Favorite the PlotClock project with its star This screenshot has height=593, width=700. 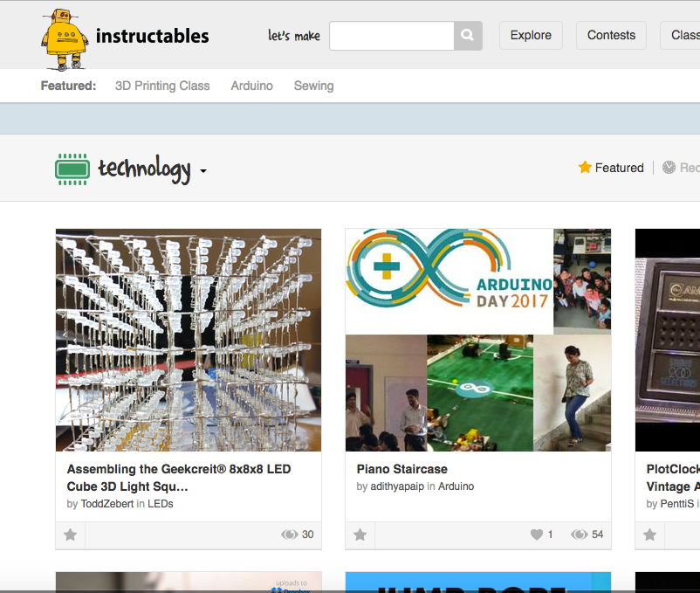[x=649, y=534]
